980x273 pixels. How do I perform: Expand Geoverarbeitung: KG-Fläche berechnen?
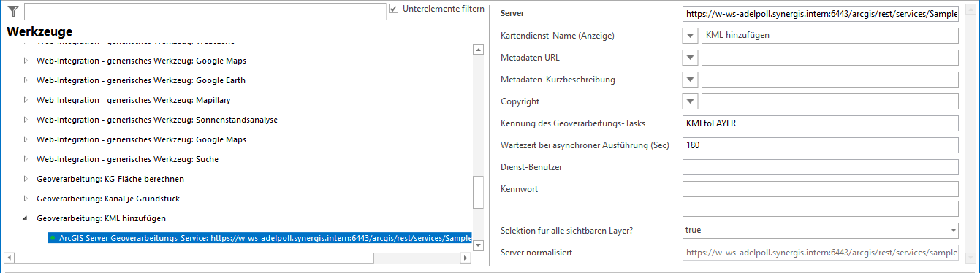26,179
